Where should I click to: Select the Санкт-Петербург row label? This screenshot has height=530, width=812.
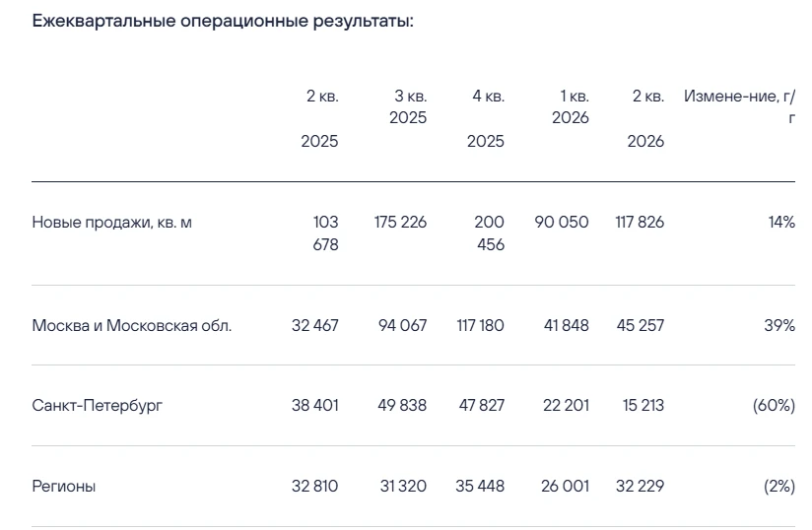coord(97,405)
